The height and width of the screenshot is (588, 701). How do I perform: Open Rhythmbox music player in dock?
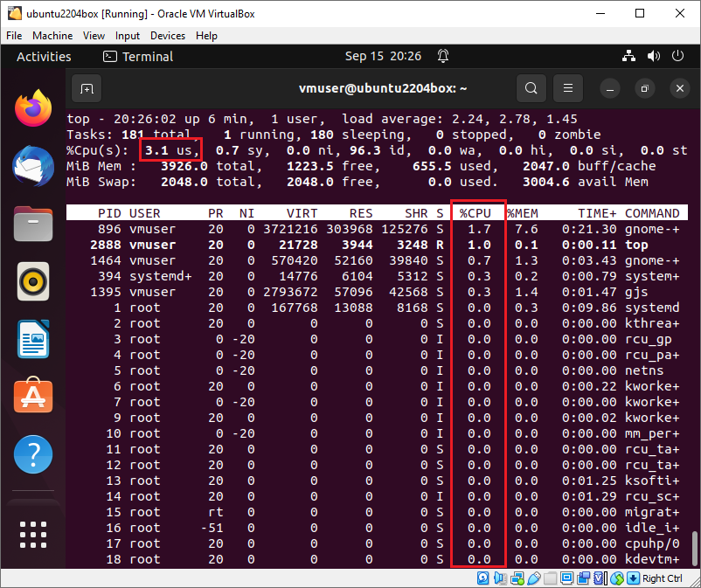point(33,281)
